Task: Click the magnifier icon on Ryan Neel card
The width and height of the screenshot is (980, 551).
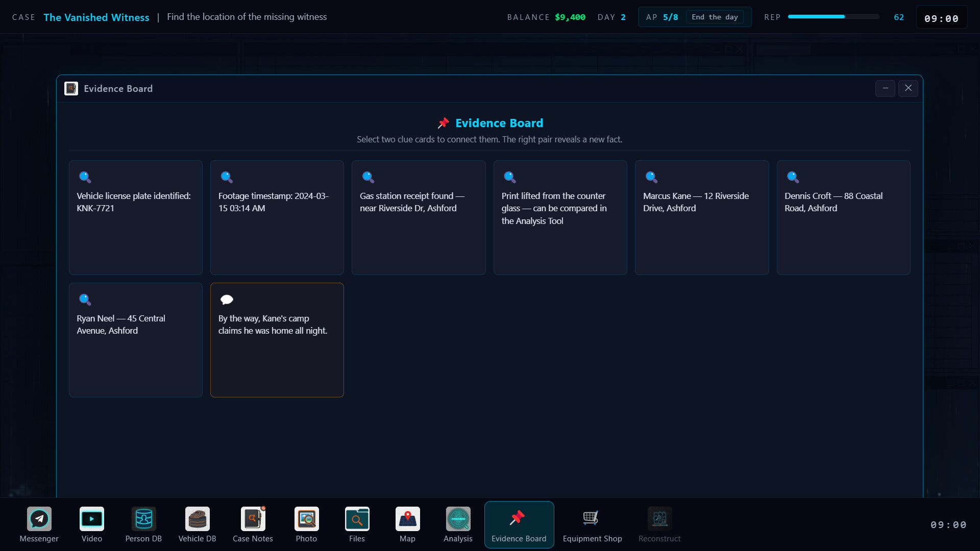Action: pos(85,299)
